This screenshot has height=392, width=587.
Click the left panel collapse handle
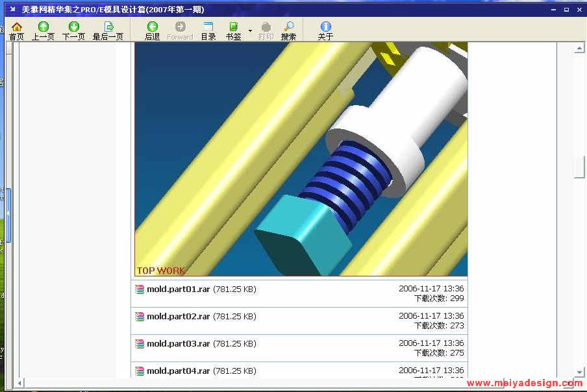[8, 213]
